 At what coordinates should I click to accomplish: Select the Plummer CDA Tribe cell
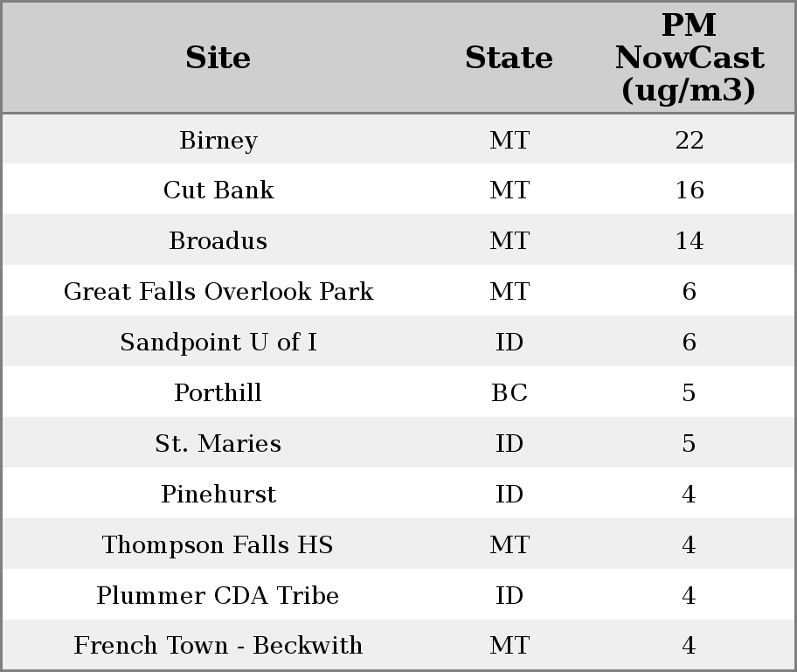pos(218,596)
